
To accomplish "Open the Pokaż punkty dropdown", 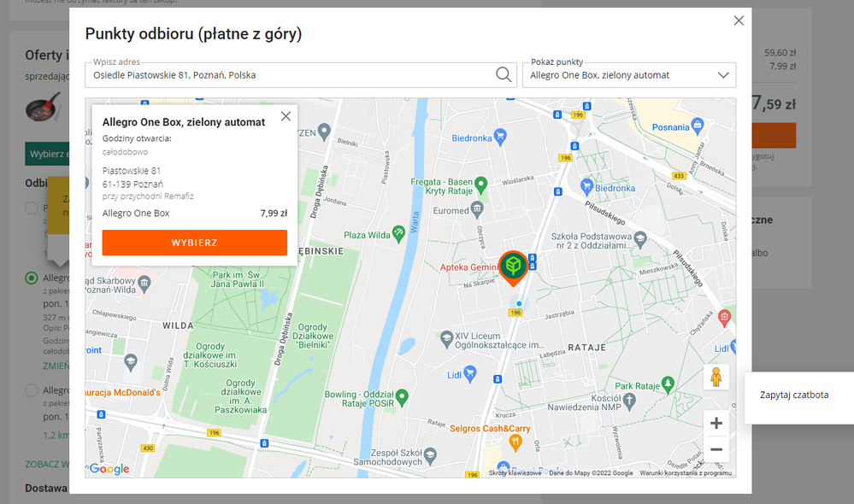I will (x=629, y=75).
